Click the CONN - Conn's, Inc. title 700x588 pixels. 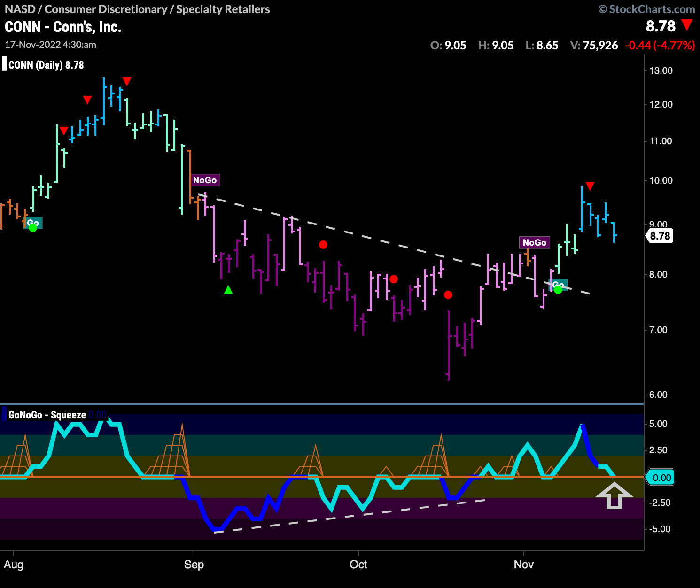click(x=63, y=27)
